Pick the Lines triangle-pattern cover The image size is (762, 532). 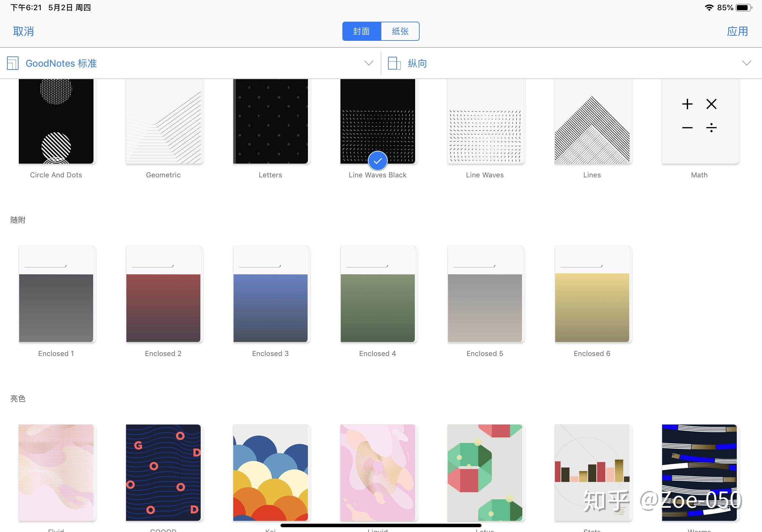point(592,121)
